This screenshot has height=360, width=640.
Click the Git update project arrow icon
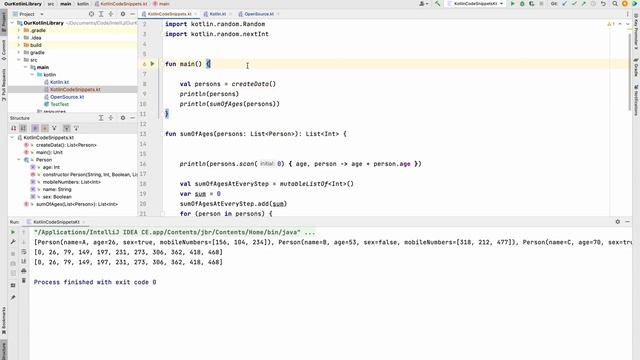(564, 4)
